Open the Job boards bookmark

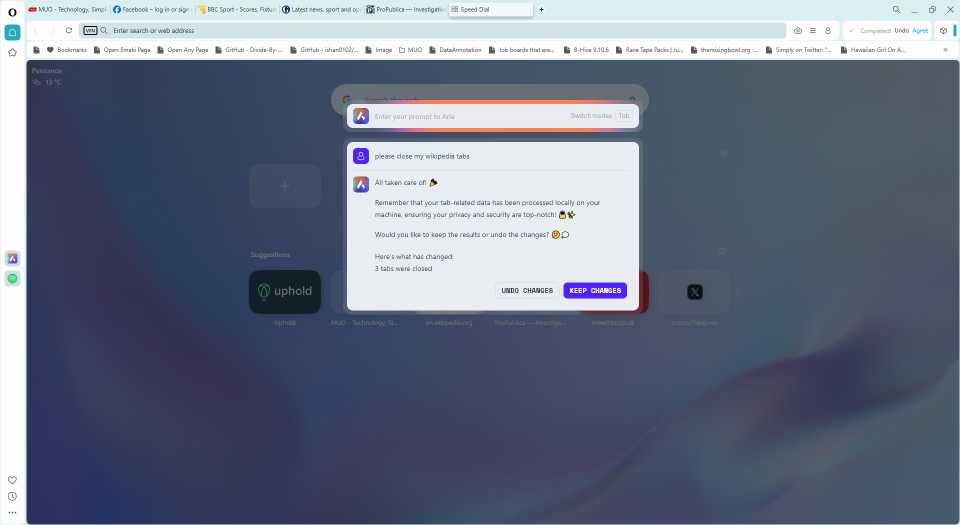point(521,50)
